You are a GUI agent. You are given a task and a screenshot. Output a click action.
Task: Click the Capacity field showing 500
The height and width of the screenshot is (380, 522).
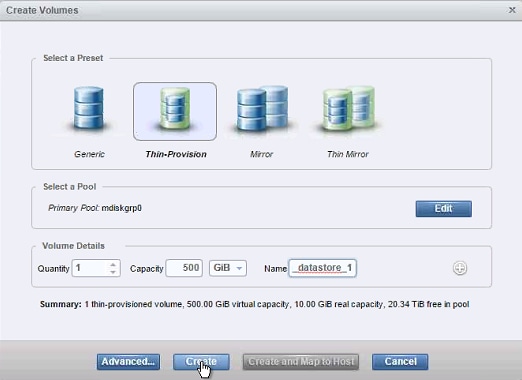coord(184,268)
